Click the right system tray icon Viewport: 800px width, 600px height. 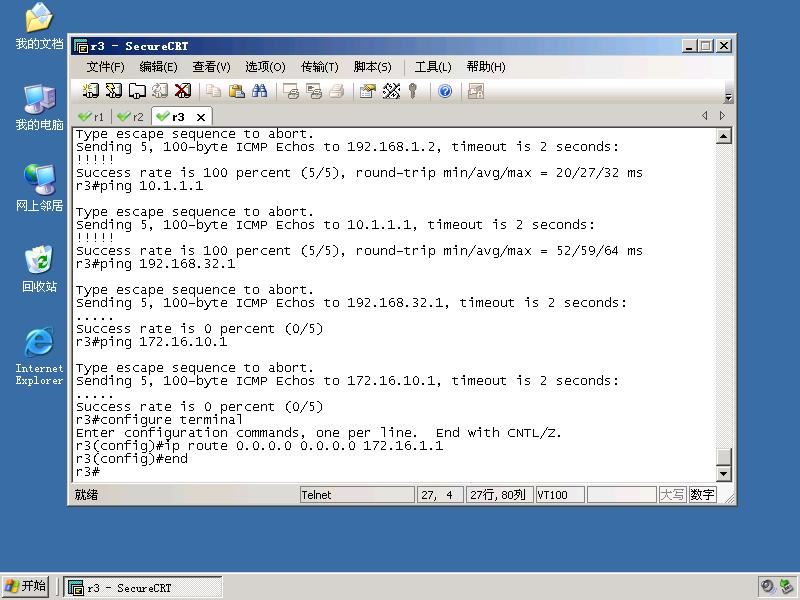(786, 586)
